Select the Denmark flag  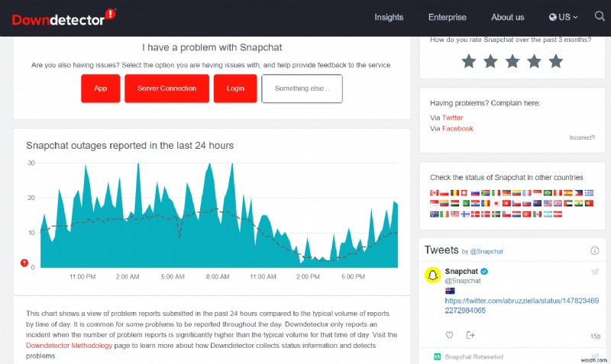(x=475, y=214)
